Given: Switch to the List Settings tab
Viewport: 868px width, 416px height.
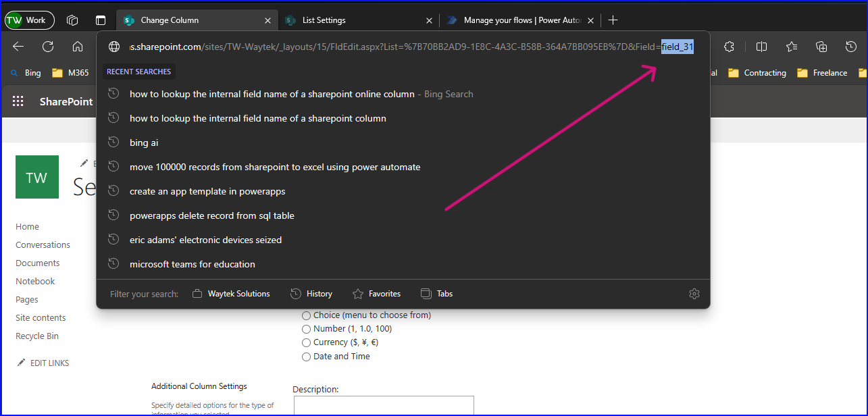Looking at the screenshot, I should 358,20.
